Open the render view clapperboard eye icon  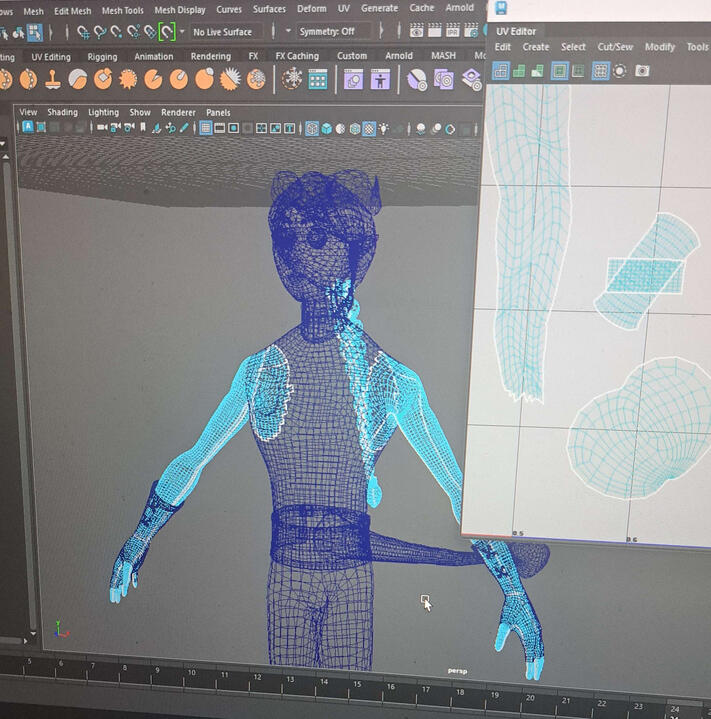416,30
